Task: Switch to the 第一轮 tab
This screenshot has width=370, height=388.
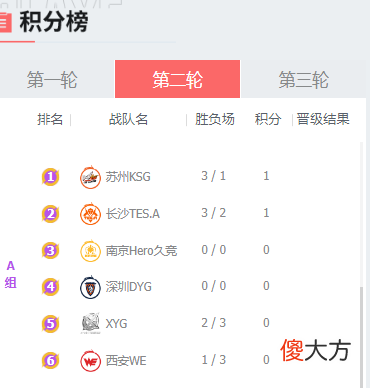Action: [57, 79]
